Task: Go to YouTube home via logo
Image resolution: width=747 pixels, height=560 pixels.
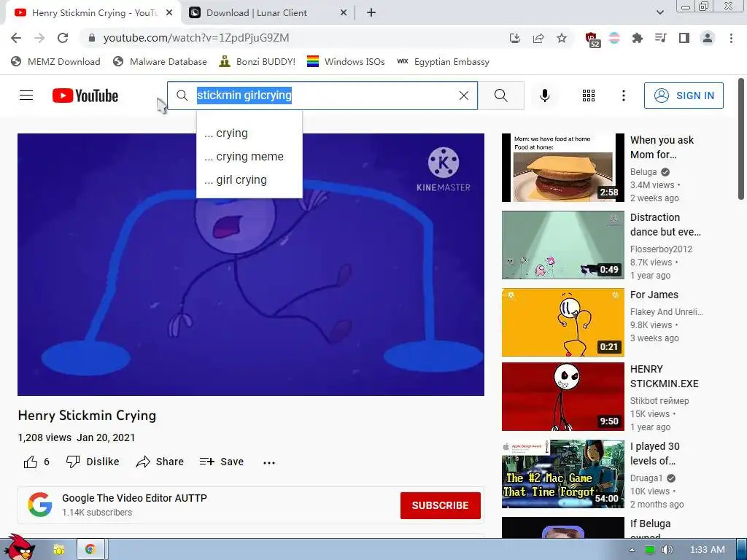Action: click(85, 96)
